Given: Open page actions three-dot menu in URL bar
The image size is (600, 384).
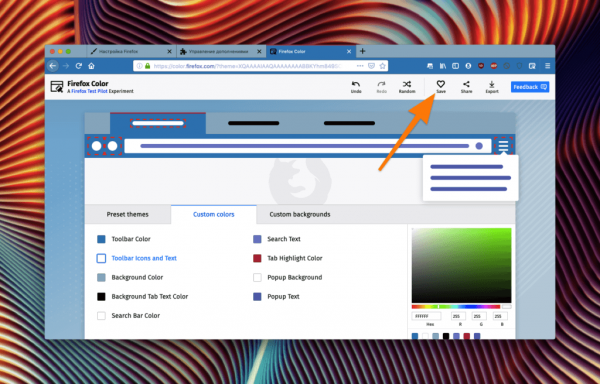Looking at the screenshot, I should (360, 66).
